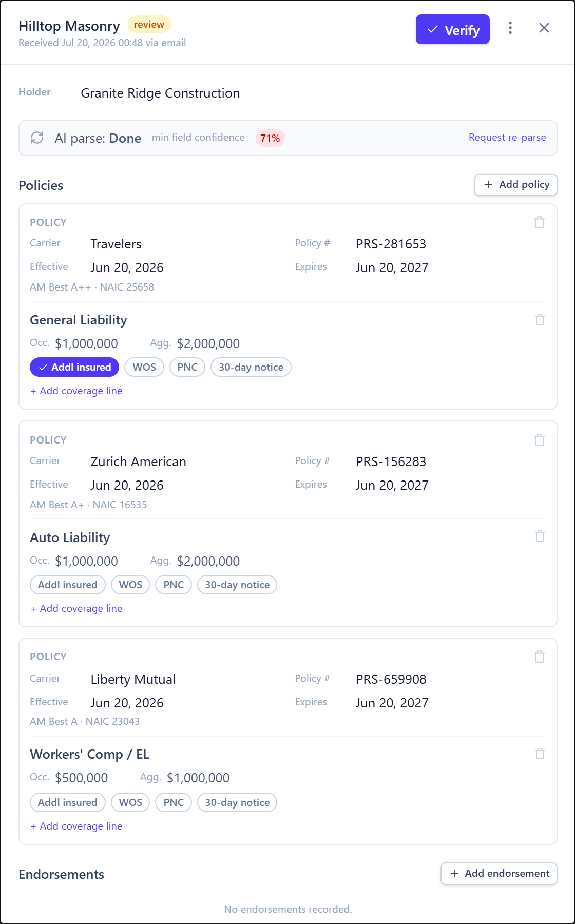Toggle 30-day notice on Workers' Comp
This screenshot has height=924, width=575.
click(x=237, y=802)
